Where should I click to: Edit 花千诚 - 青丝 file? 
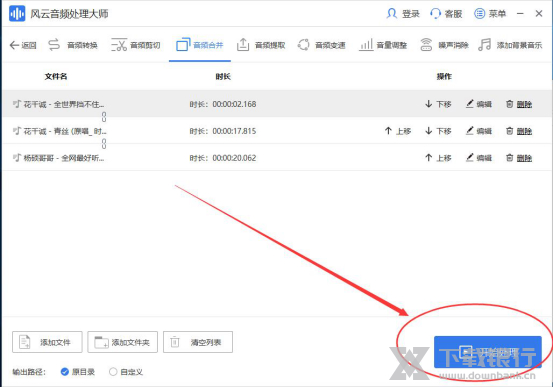[479, 131]
